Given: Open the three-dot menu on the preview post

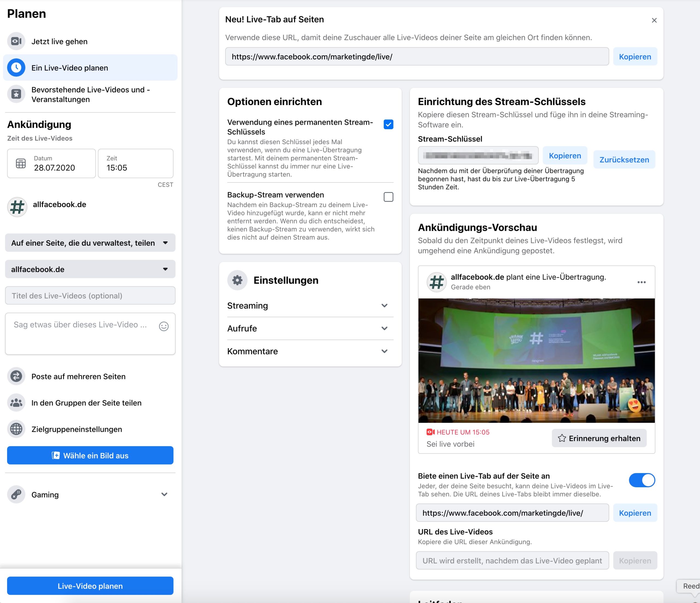Looking at the screenshot, I should click(x=641, y=282).
